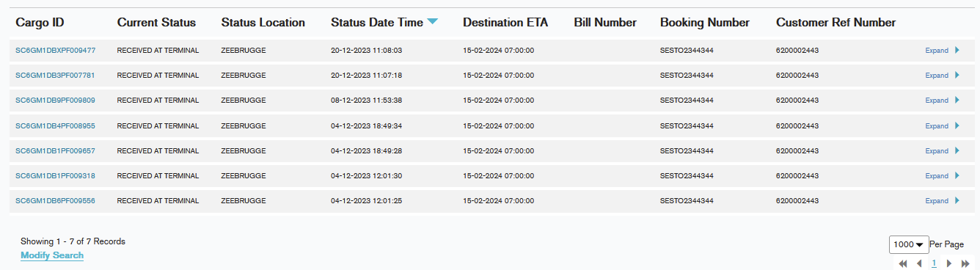Click the arrow icon for cargo SC6GM1DBXPF009477
This screenshot has width=980, height=270.
pos(957,51)
